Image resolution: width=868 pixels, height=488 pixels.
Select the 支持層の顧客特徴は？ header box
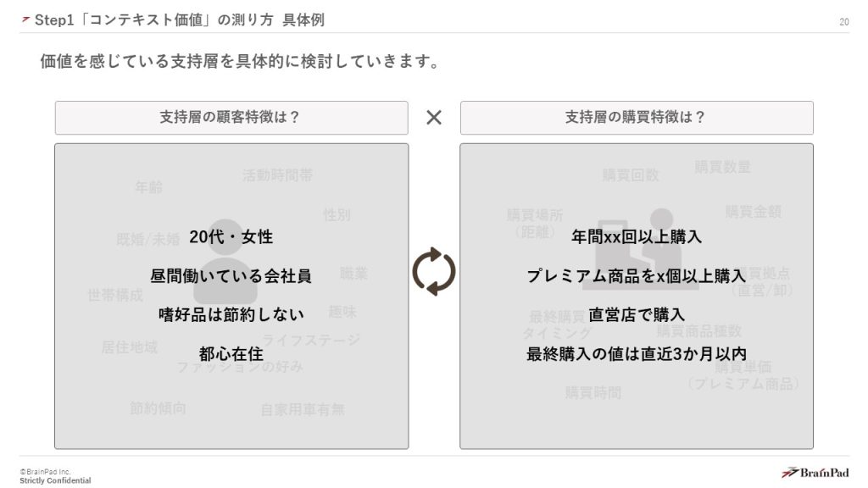(x=231, y=118)
